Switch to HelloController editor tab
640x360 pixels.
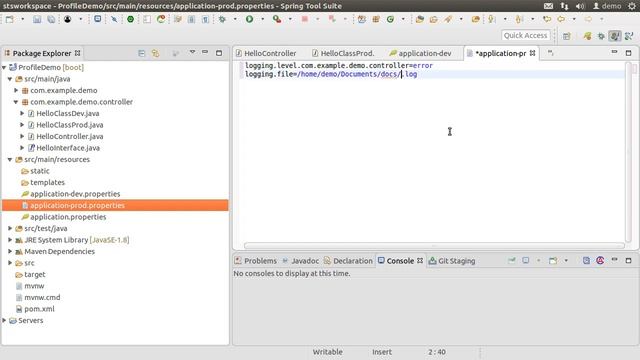tap(266, 53)
